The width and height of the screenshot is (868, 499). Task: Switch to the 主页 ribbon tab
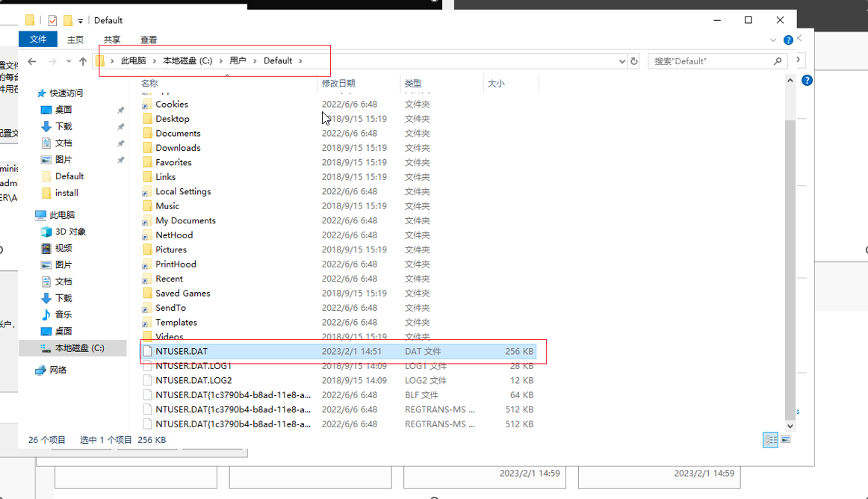(x=75, y=40)
